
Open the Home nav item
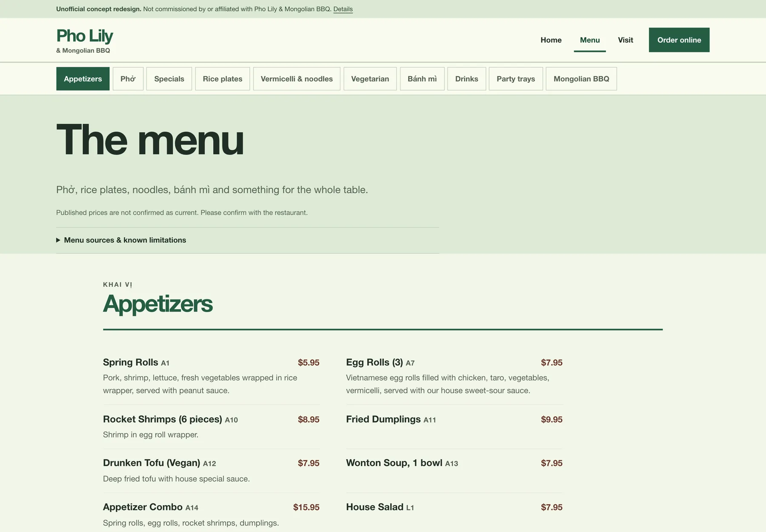(551, 40)
